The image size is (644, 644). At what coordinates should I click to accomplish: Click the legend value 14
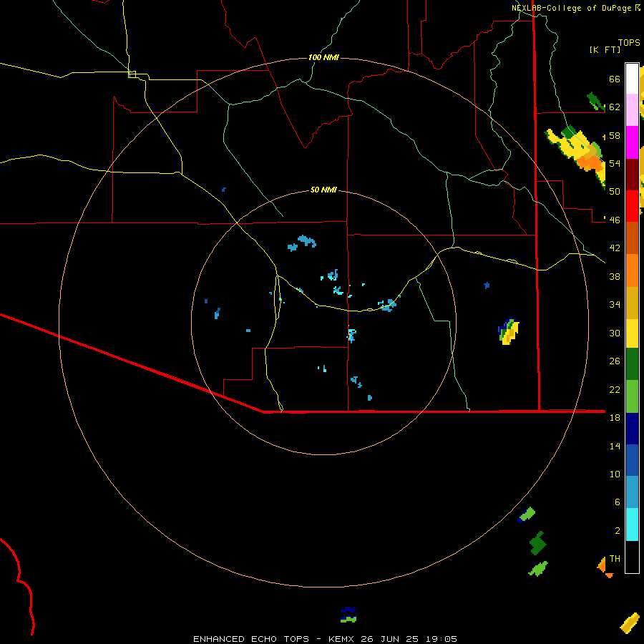(615, 446)
